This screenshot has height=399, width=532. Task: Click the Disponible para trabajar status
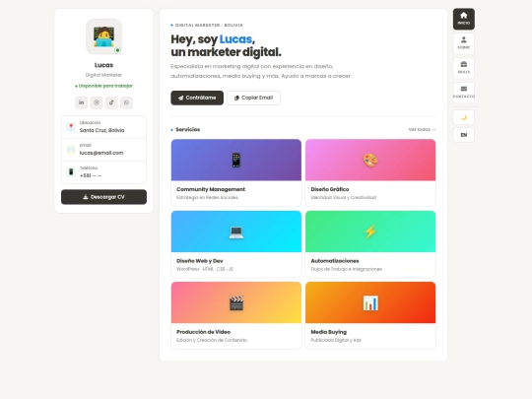pos(103,86)
